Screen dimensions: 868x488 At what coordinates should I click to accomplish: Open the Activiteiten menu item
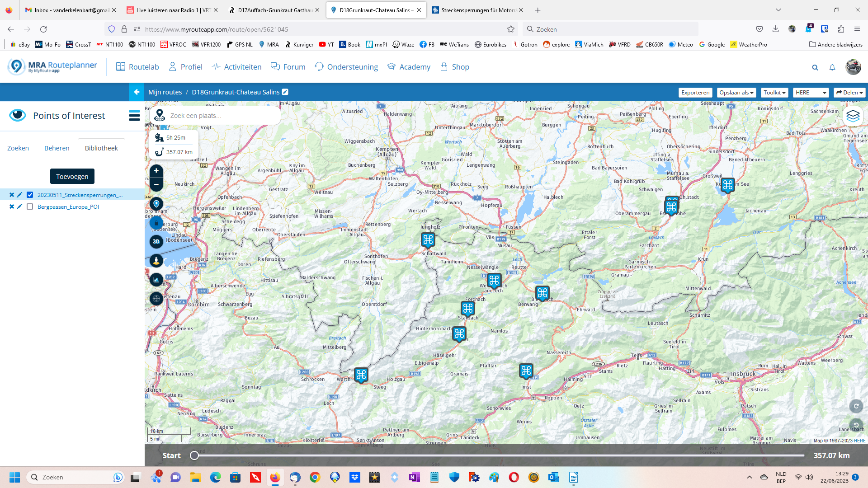coord(237,67)
